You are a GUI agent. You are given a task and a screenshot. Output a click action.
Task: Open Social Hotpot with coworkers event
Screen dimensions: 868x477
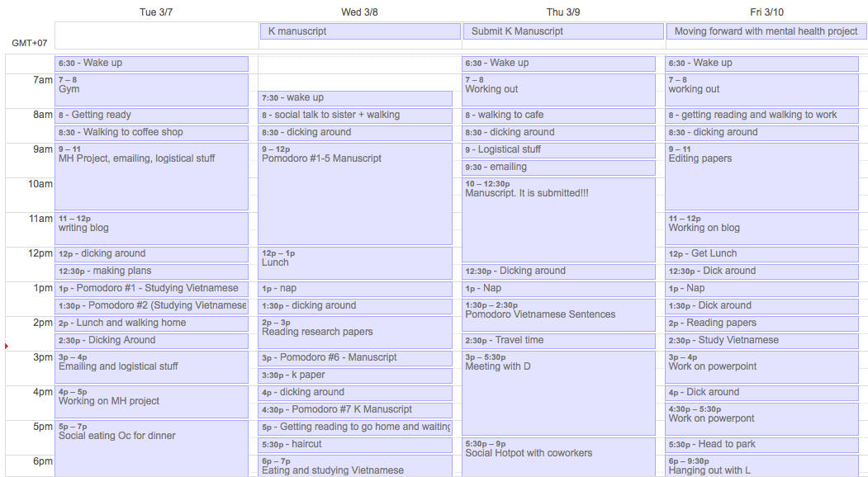tap(558, 457)
